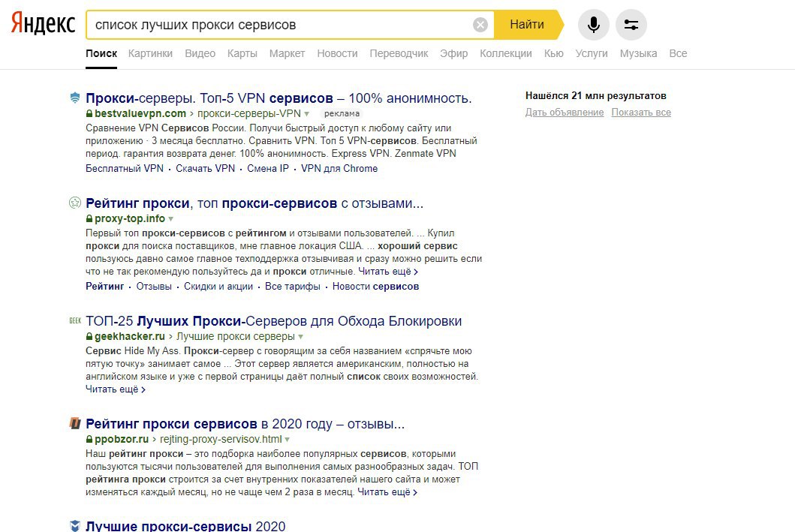Open the Новости tab
Viewport: 795px width, 532px height.
(337, 53)
